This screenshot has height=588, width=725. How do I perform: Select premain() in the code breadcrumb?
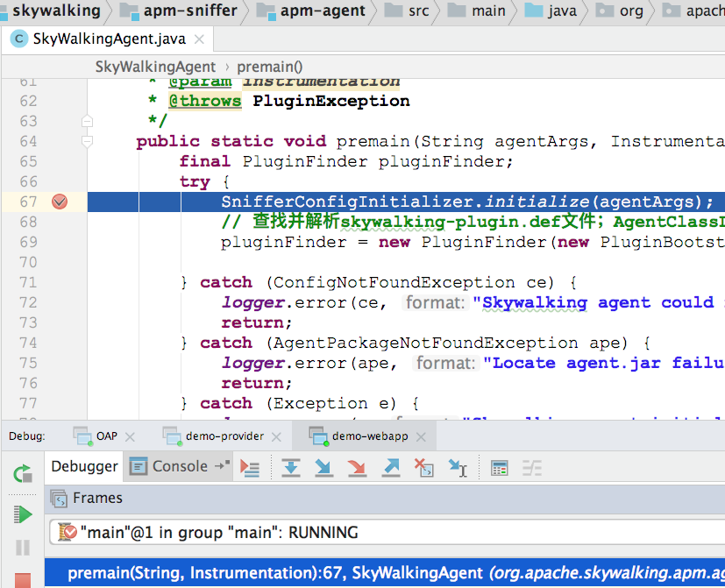pyautogui.click(x=270, y=67)
